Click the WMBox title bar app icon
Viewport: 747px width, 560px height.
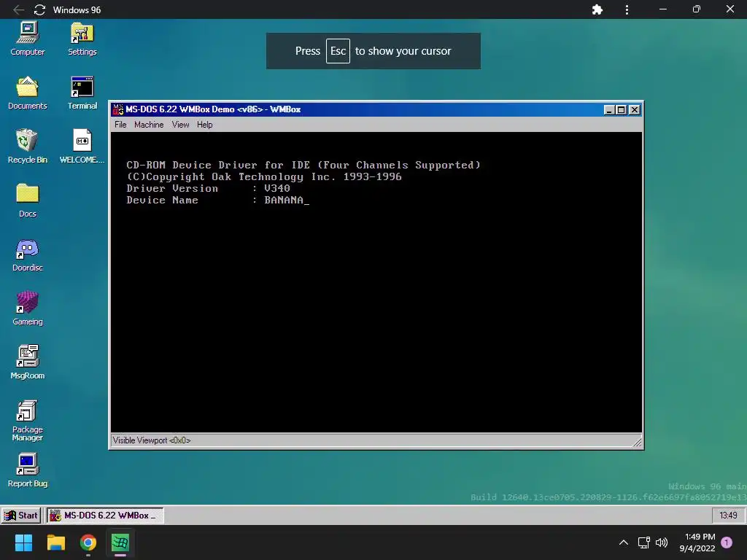pos(117,109)
